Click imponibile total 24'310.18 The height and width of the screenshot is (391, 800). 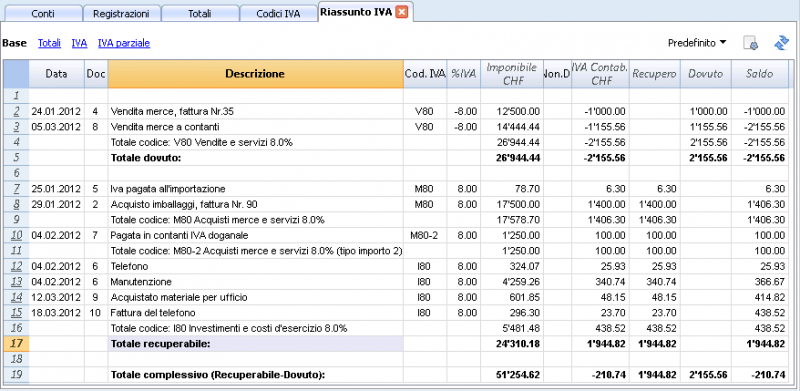[512, 344]
